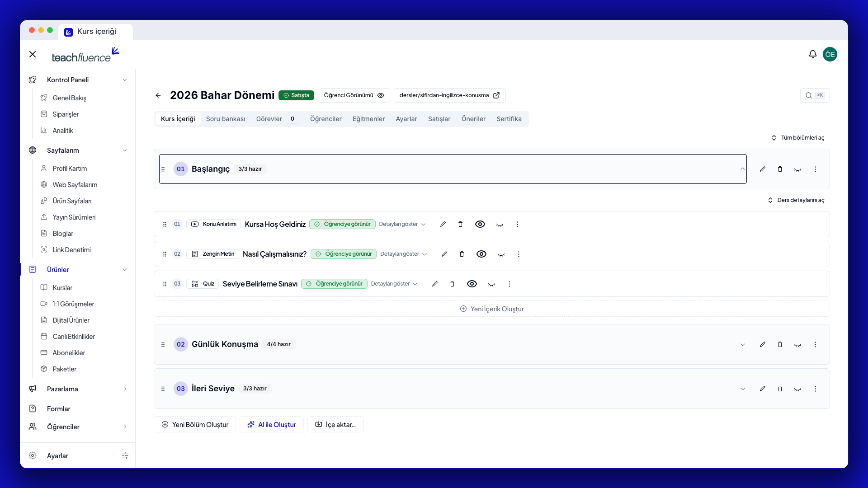868x488 pixels.
Task: Delete the İleri Seviye section
Action: coord(780,389)
